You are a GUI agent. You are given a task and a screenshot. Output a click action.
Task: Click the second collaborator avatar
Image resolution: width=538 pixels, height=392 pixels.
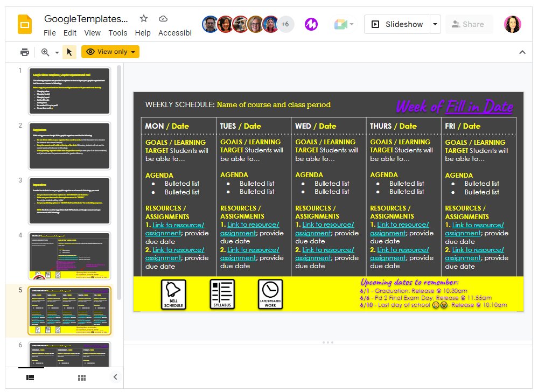click(x=225, y=24)
